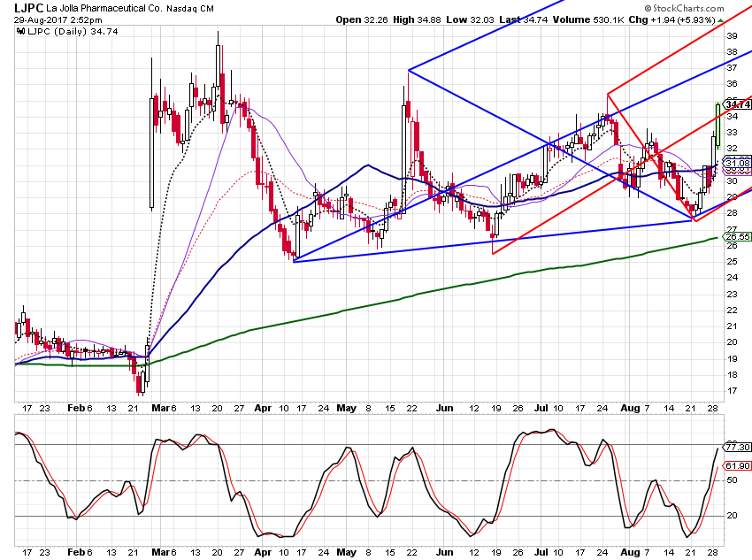This screenshot has width=752, height=560.
Task: Click the LJPC (Daily) 34.74 legend text
Action: tap(73, 31)
